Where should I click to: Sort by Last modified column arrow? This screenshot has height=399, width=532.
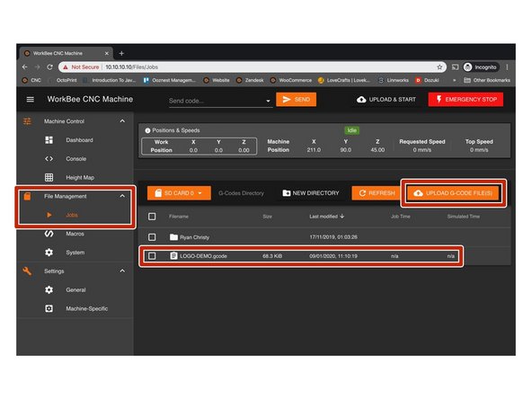[342, 216]
